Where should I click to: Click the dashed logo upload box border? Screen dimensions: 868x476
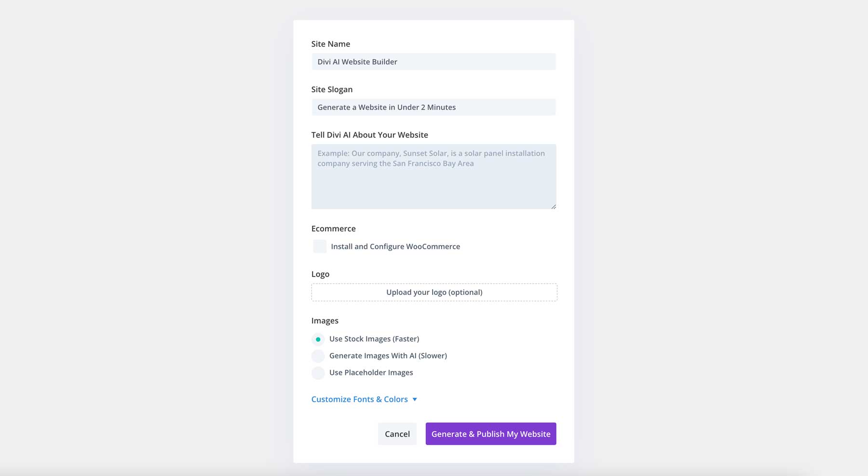point(434,284)
